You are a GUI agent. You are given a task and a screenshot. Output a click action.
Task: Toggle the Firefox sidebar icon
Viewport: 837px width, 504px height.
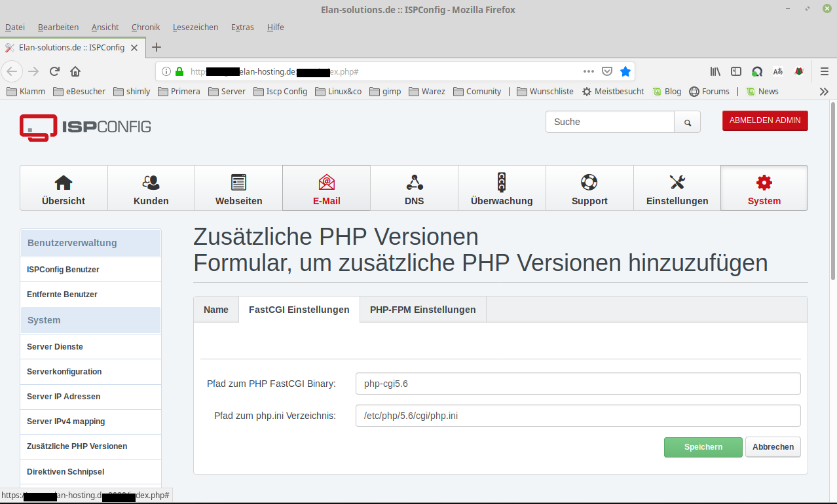(x=736, y=71)
